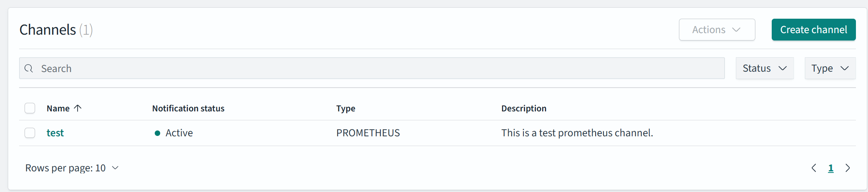Focus the channel Search field
The width and height of the screenshot is (868, 192).
pyautogui.click(x=372, y=68)
